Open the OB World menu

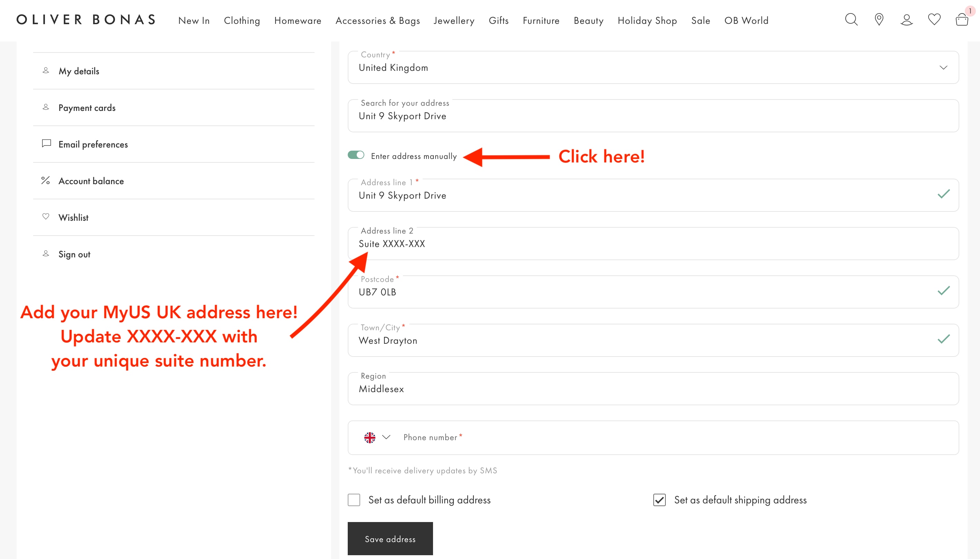pos(746,21)
